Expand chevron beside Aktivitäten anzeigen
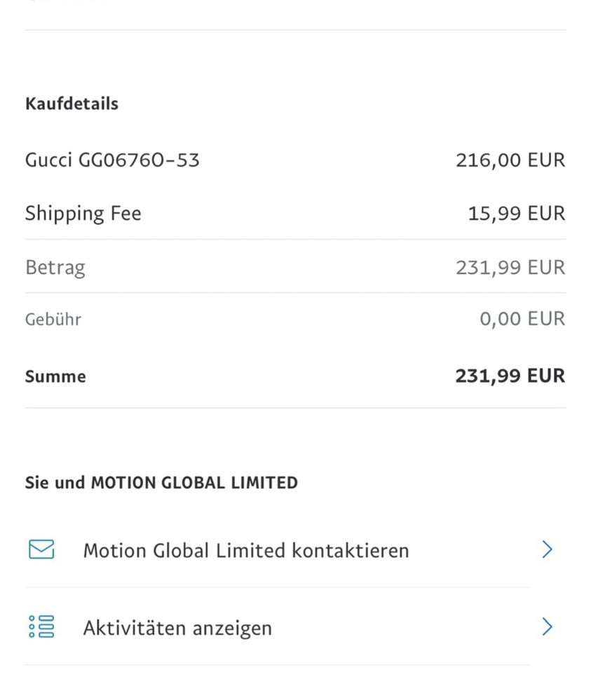 tap(548, 627)
